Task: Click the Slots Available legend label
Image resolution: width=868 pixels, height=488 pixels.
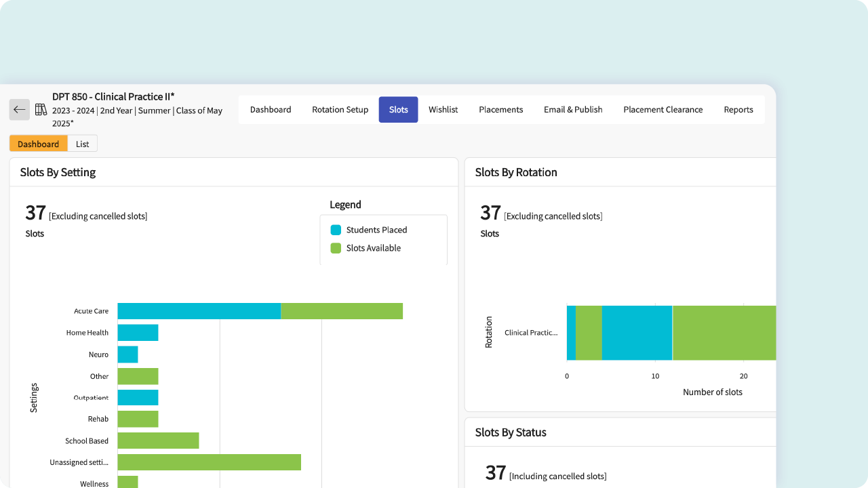Action: [374, 248]
